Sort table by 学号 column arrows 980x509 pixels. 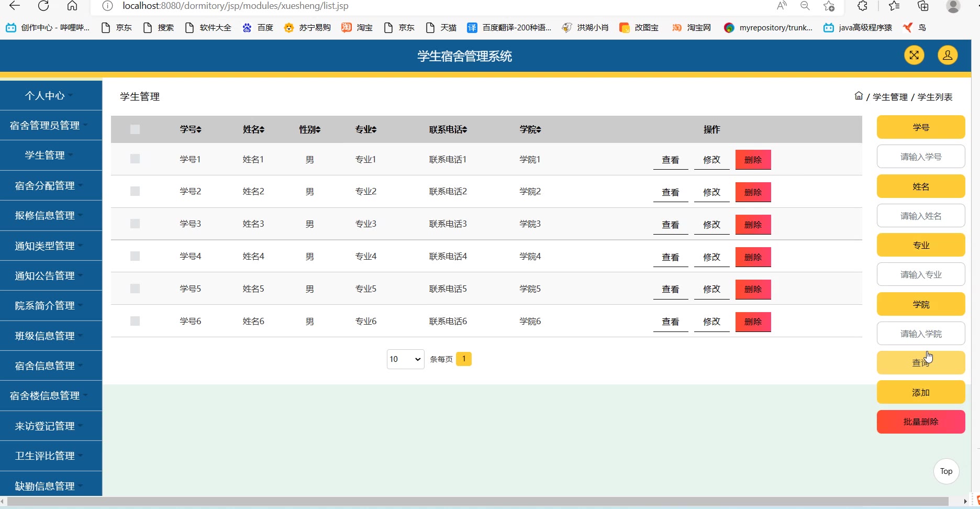[x=198, y=130]
